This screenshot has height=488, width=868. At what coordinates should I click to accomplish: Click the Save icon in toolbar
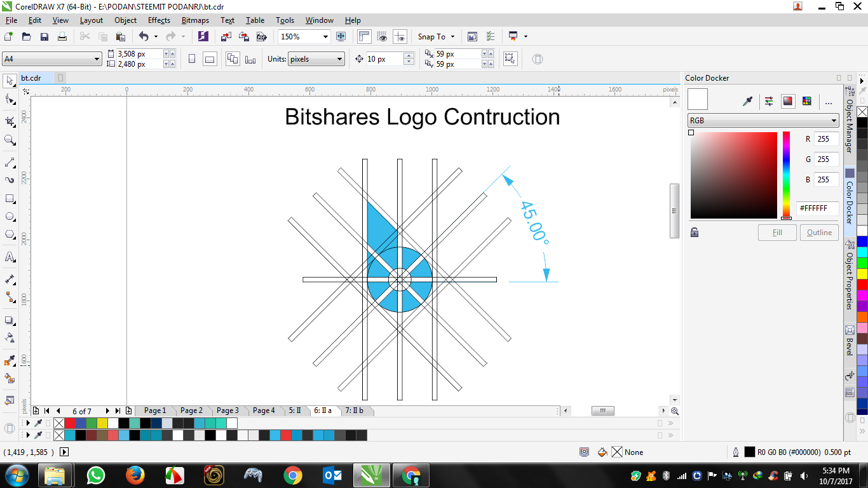pyautogui.click(x=44, y=37)
